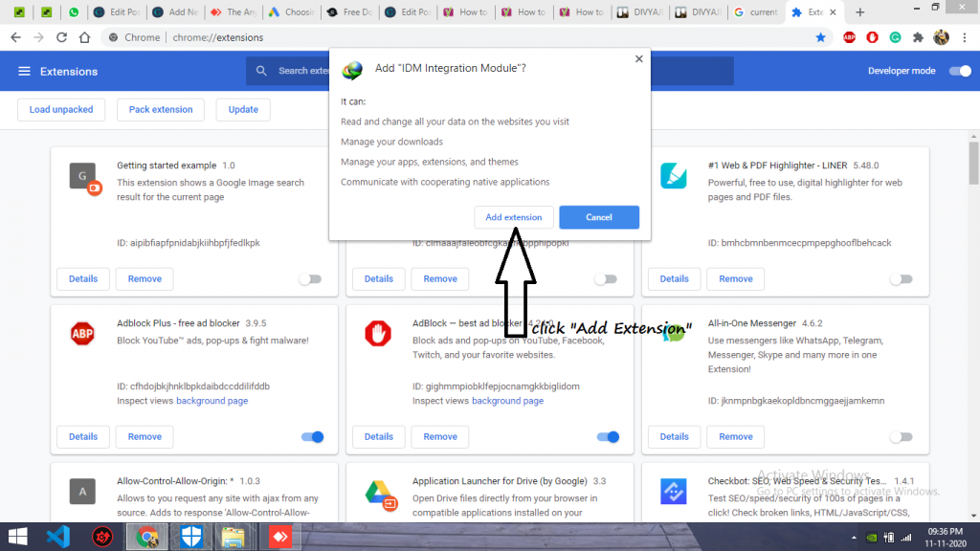The height and width of the screenshot is (551, 980).
Task: Show hidden system tray icons arrow
Action: (x=854, y=538)
